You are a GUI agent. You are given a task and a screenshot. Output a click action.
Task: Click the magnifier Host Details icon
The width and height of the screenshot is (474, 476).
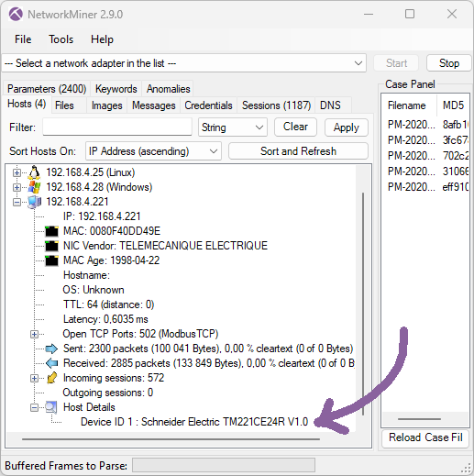[x=51, y=407]
